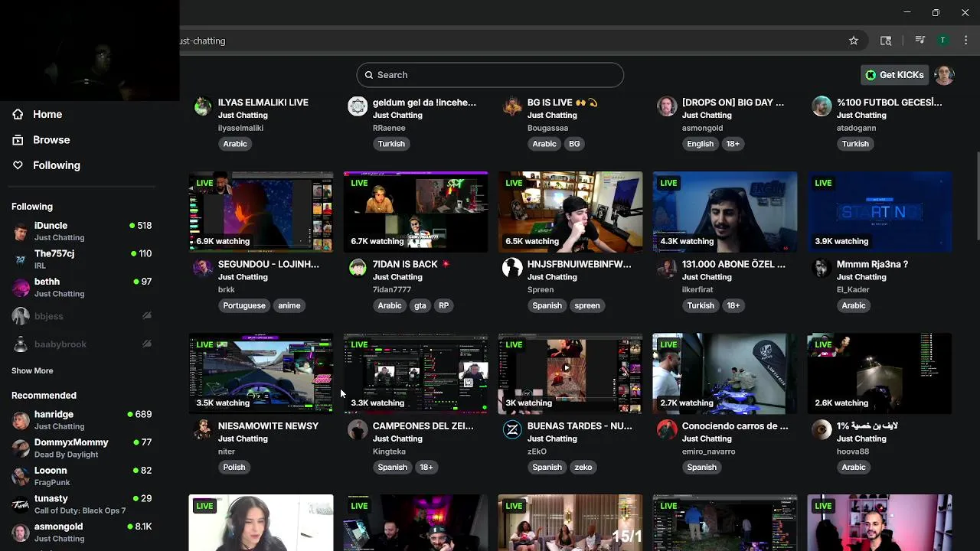Viewport: 980px width, 551px height.
Task: Open the ilkerfirat stream thumbnail
Action: tap(725, 212)
